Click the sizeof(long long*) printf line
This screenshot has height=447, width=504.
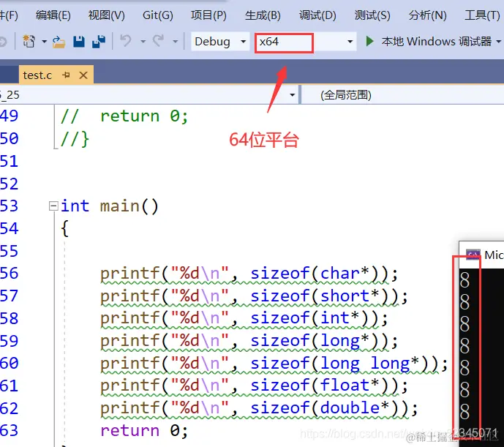click(x=274, y=364)
